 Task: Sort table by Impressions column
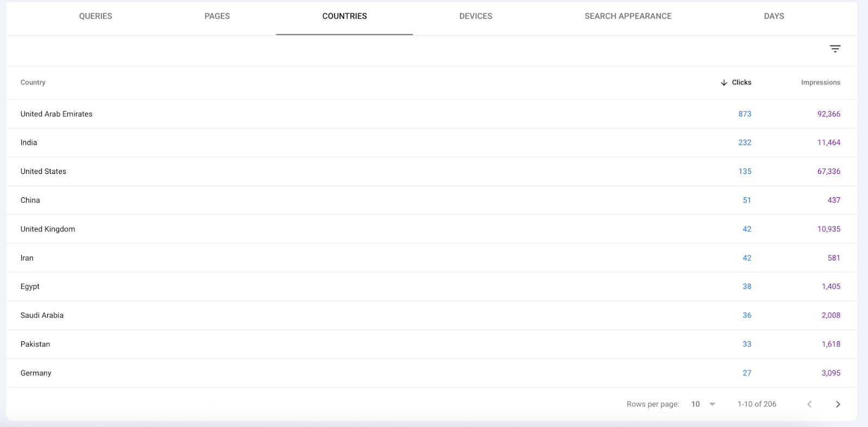[820, 82]
